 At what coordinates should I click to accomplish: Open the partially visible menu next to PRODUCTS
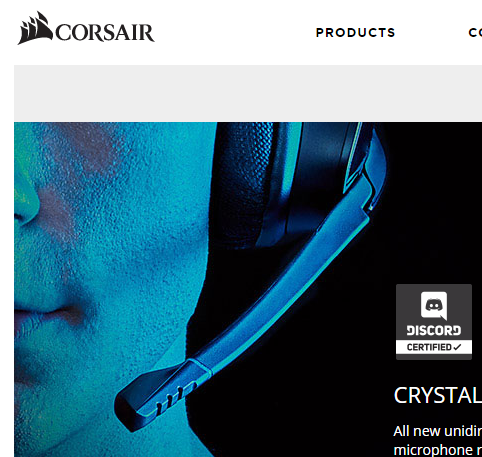pos(475,33)
